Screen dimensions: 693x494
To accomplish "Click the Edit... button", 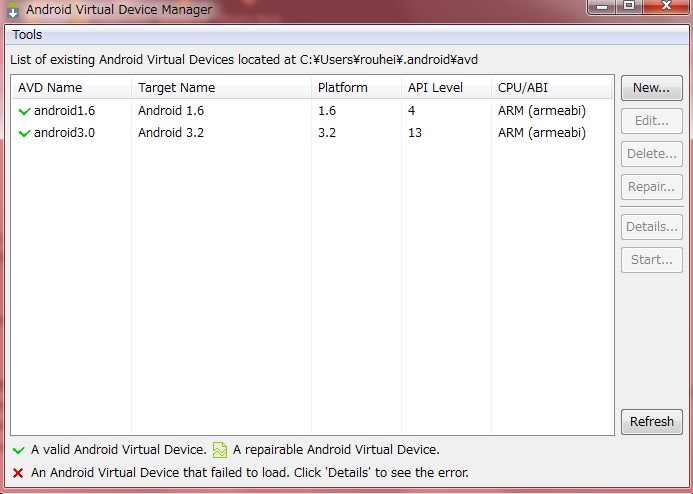I will [651, 121].
